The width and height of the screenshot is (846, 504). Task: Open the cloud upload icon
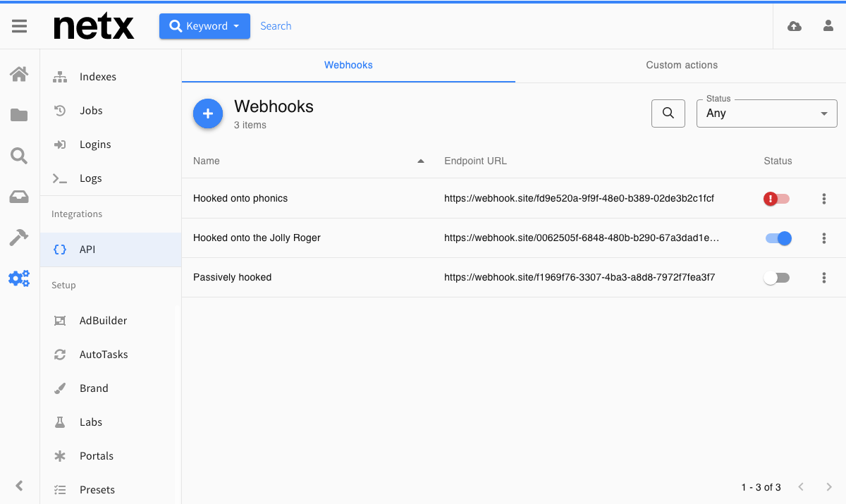pyautogui.click(x=794, y=26)
